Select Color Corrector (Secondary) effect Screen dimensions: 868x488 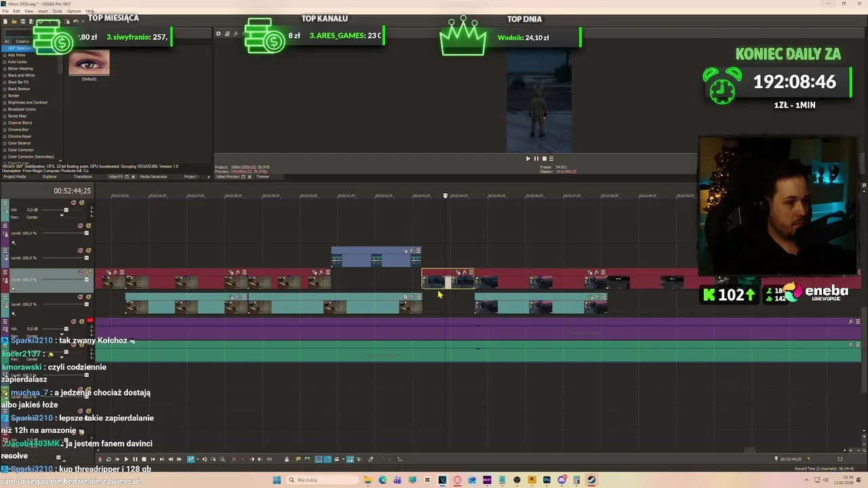[x=31, y=157]
